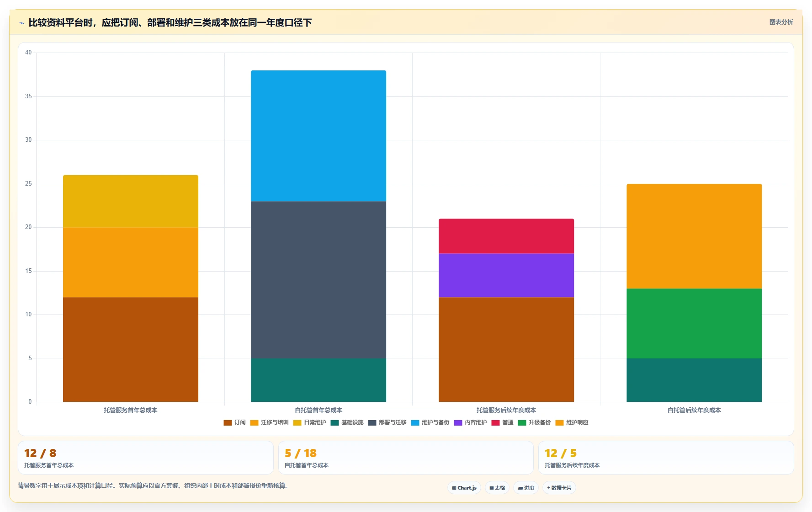Viewport: 812px width, 512px height.
Task: Click the y-axis tick label 30
Action: (28, 140)
